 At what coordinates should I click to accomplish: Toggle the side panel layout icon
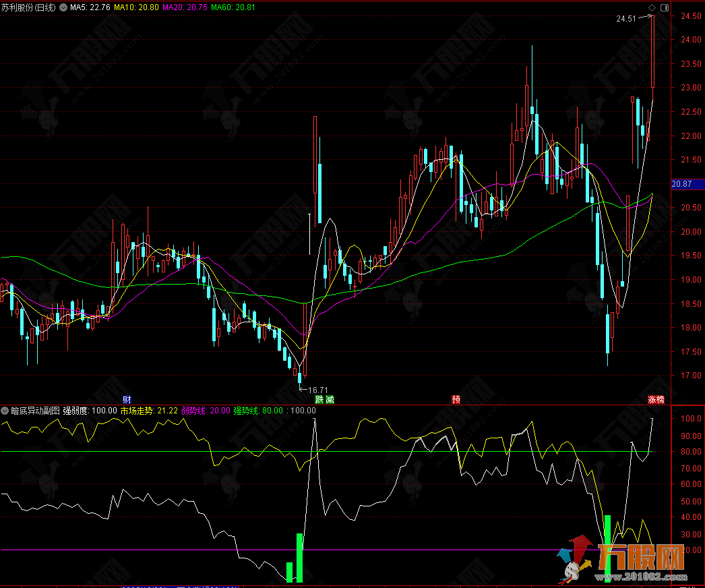(x=665, y=7)
